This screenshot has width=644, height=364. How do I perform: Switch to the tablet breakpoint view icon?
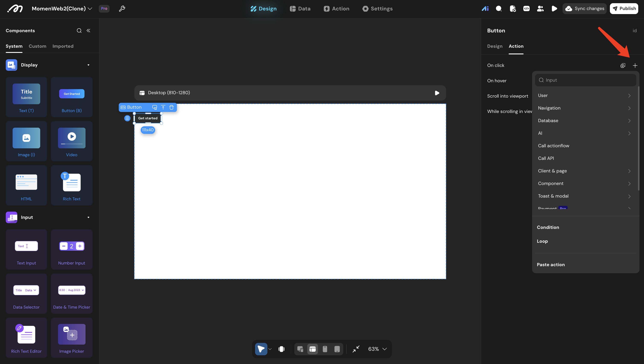pos(337,349)
